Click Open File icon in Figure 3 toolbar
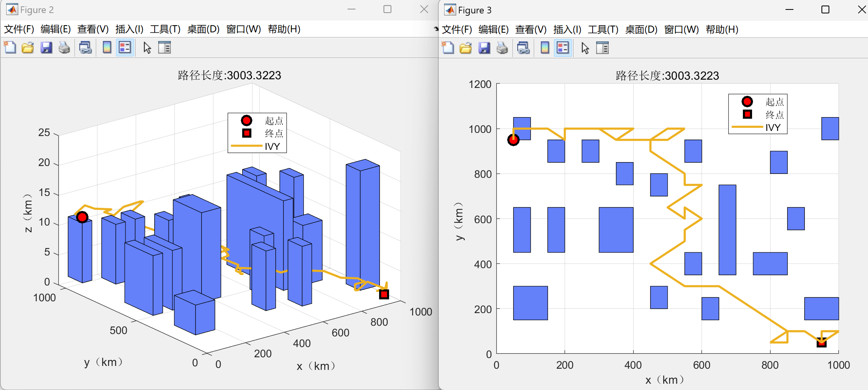 pos(466,48)
